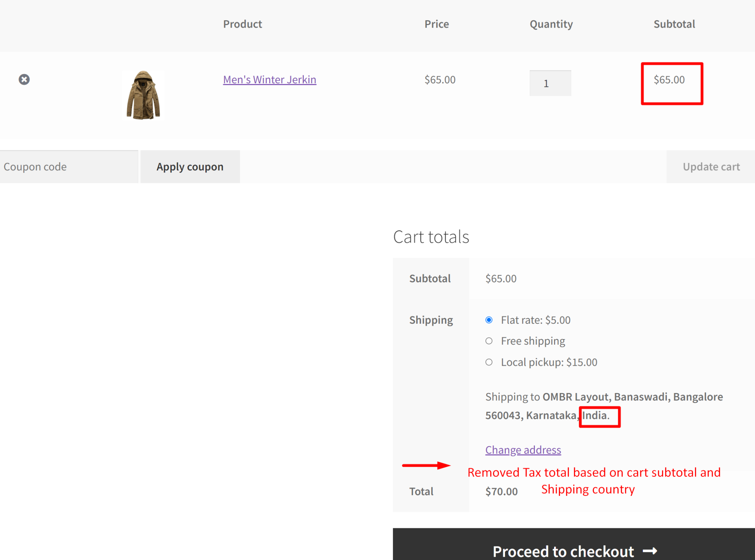Click the Cart totals heading
Image resolution: width=755 pixels, height=560 pixels.
(431, 237)
